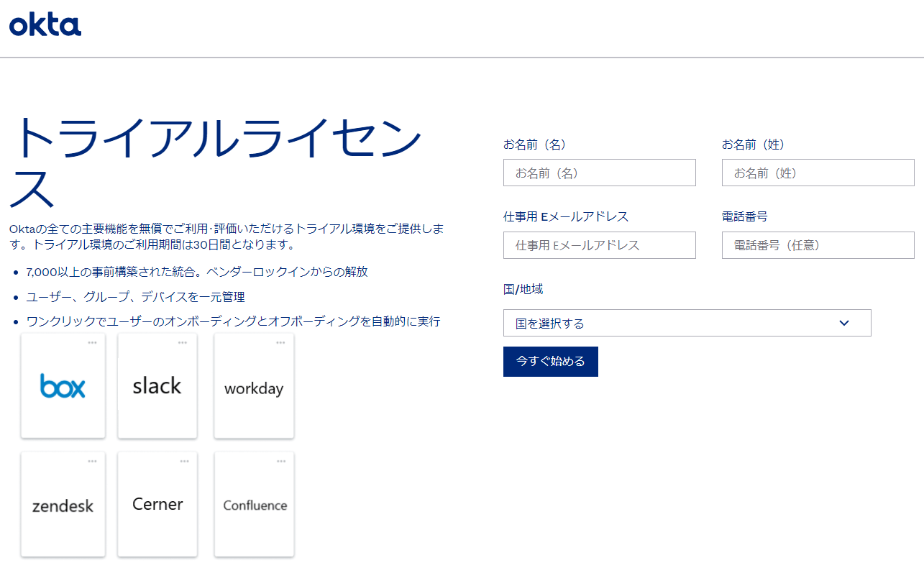Click the three-dot menu on Confluence tile

[280, 462]
